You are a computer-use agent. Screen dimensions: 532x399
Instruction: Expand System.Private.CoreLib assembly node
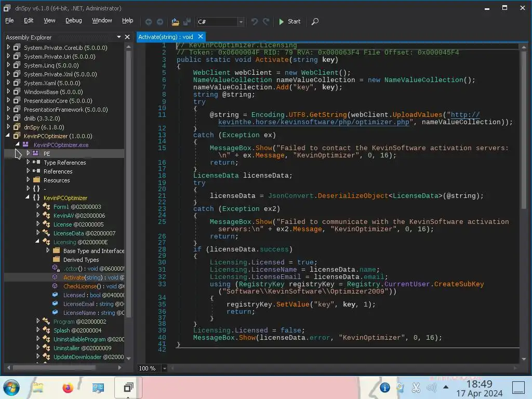click(x=8, y=47)
